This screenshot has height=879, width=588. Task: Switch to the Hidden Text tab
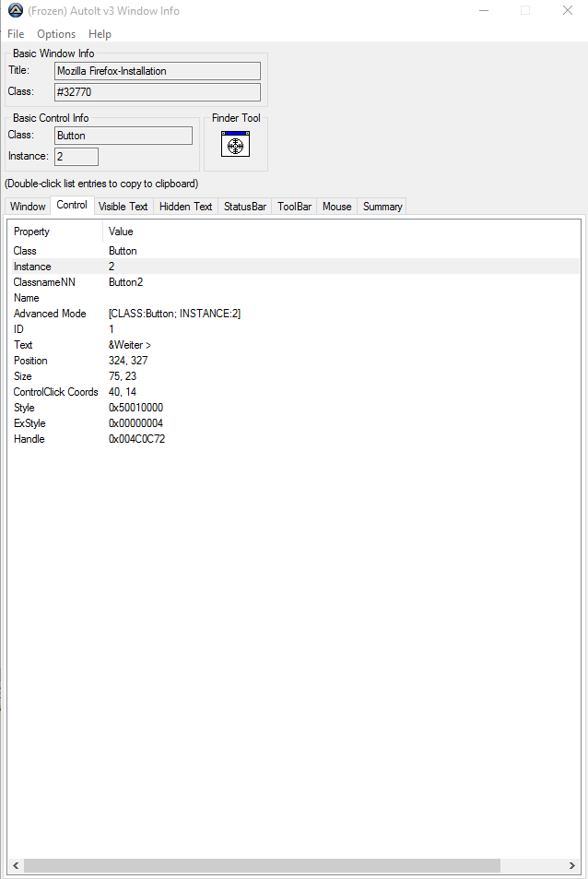pos(185,207)
